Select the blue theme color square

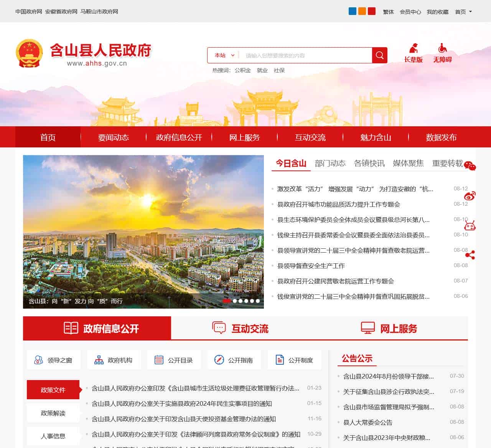coord(353,11)
